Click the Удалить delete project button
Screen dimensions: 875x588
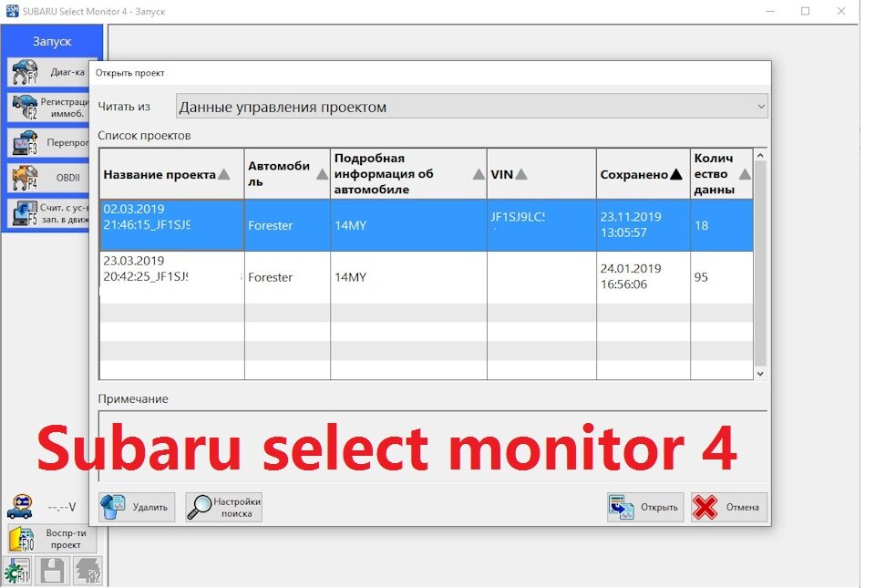coord(137,507)
